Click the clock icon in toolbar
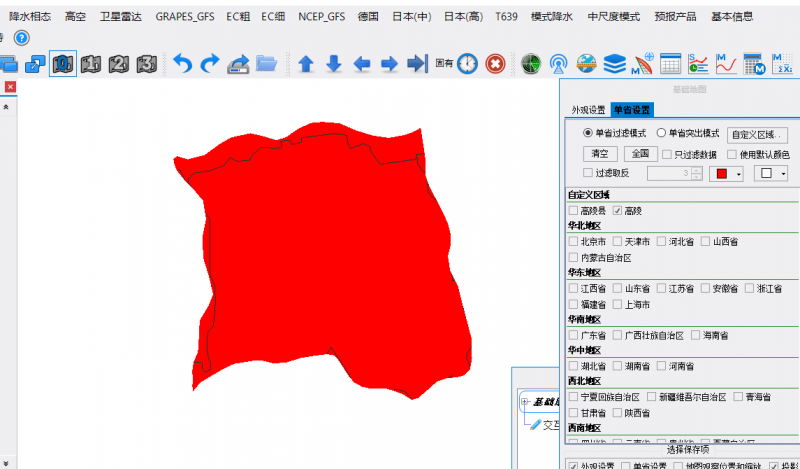This screenshot has height=469, width=800. (x=467, y=64)
